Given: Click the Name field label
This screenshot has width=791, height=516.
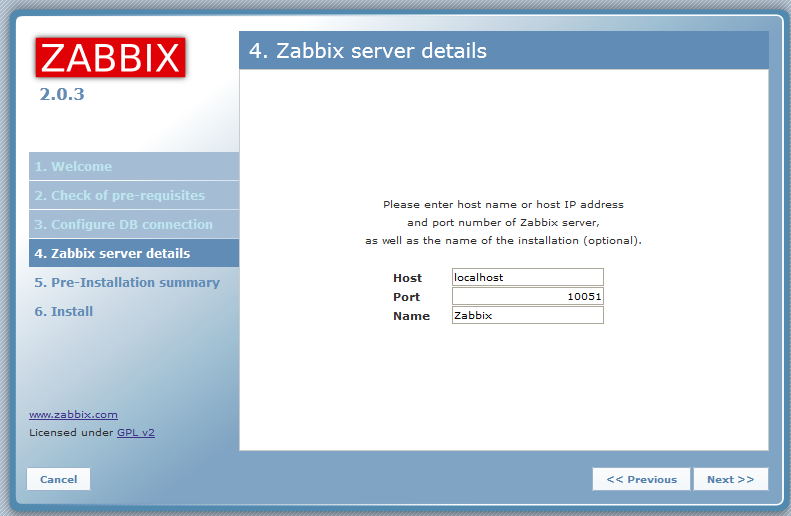Looking at the screenshot, I should [411, 316].
